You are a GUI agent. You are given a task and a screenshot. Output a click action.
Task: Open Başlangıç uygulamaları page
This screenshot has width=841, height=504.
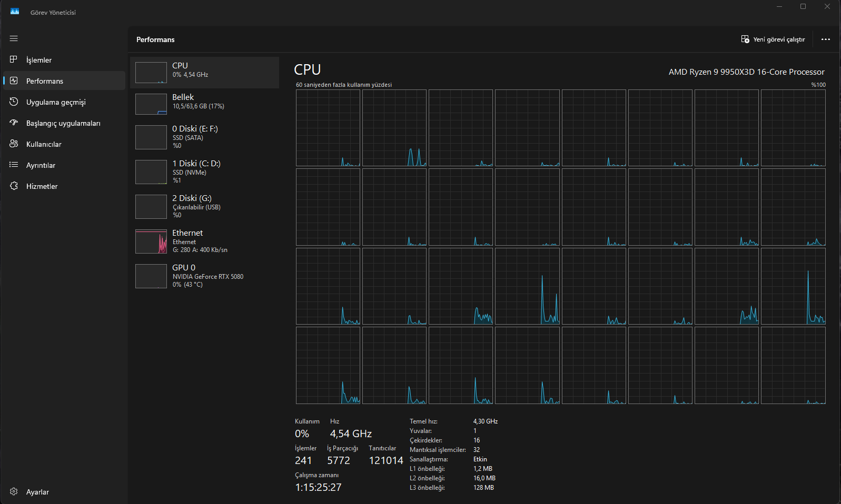click(64, 123)
